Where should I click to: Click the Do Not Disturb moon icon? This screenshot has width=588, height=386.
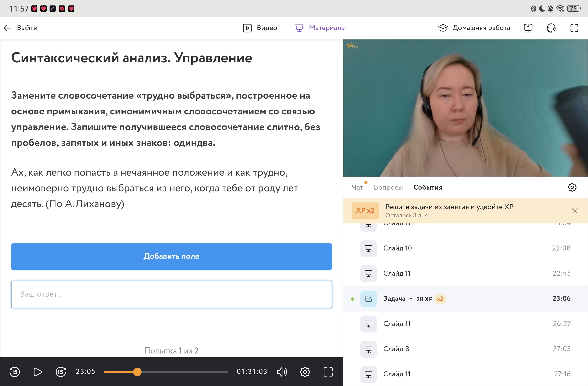[x=542, y=9]
